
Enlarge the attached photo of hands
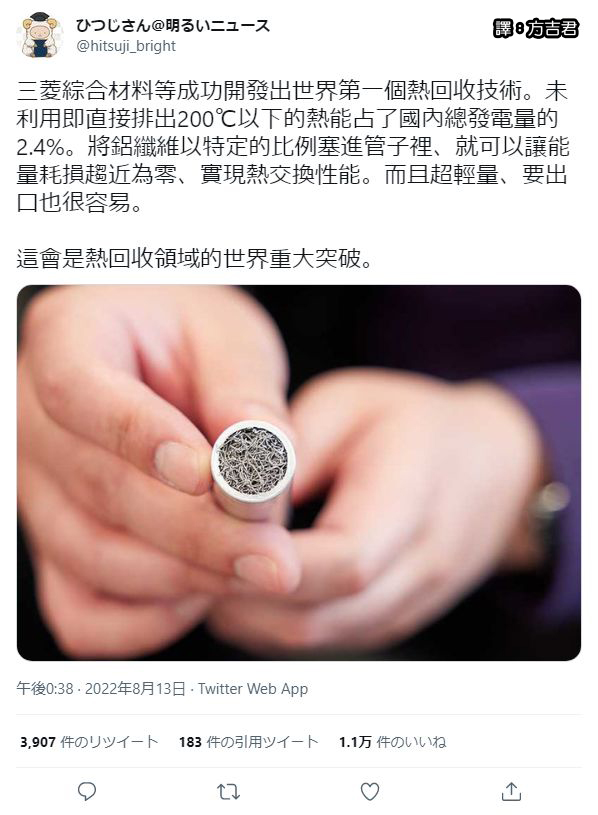pyautogui.click(x=299, y=472)
